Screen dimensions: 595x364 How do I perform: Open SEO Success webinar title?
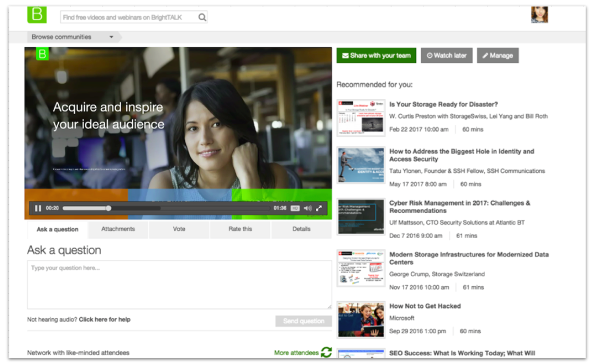[462, 353]
